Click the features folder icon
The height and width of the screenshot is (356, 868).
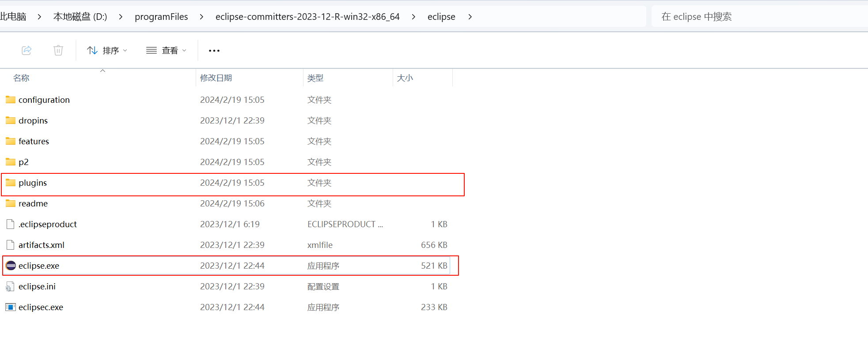[11, 141]
